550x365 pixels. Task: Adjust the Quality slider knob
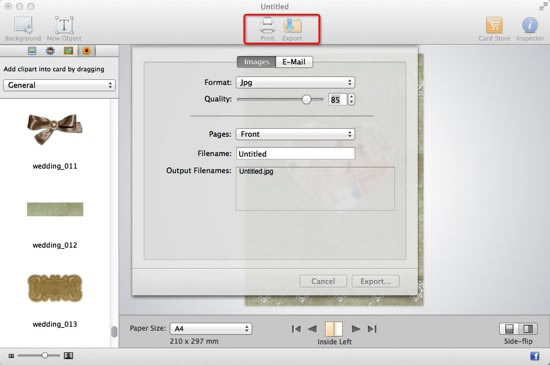coord(306,100)
